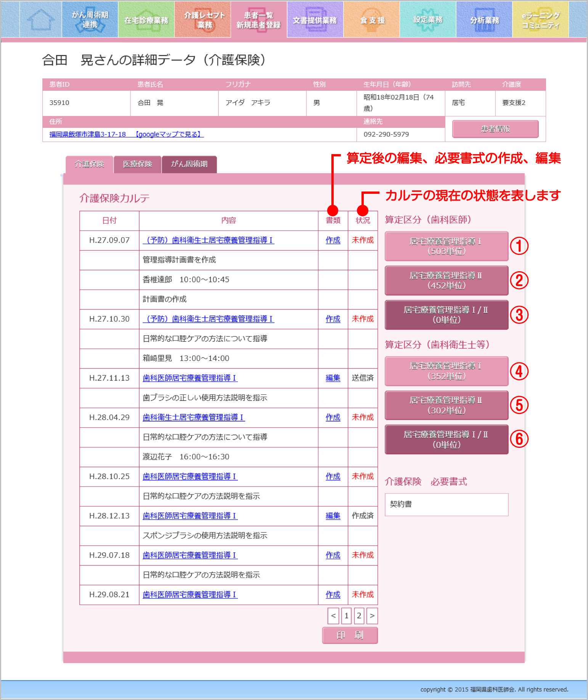Go to the home icon in navigation
The width and height of the screenshot is (588, 700).
pyautogui.click(x=40, y=19)
